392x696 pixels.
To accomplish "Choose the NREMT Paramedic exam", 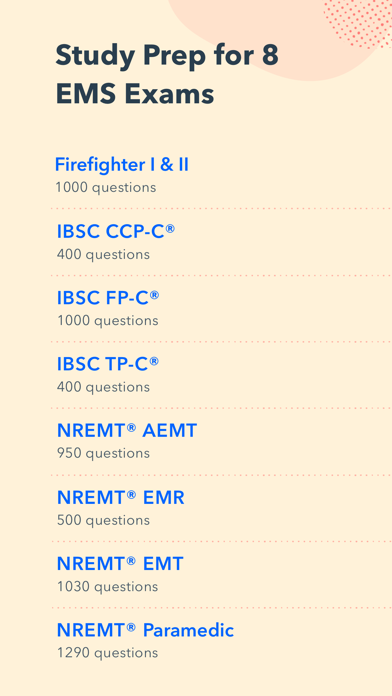I will pyautogui.click(x=145, y=630).
